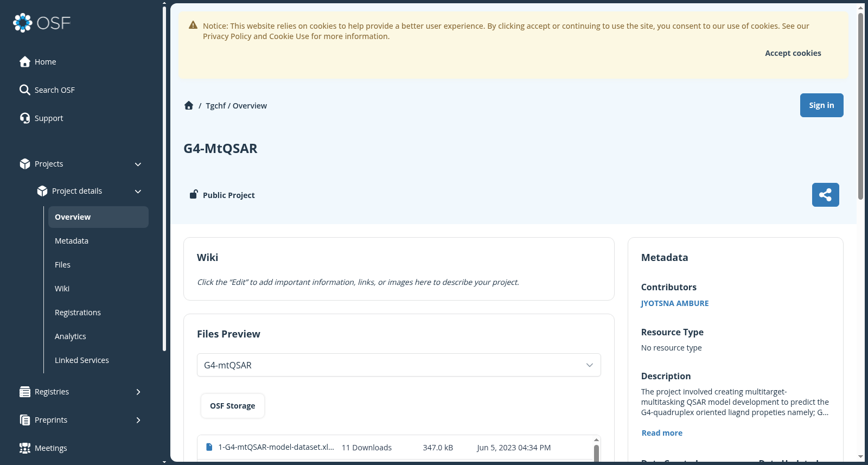Open contributor JYOTSNA AMBURE's profile
Screen dimensions: 868x465
(675, 303)
